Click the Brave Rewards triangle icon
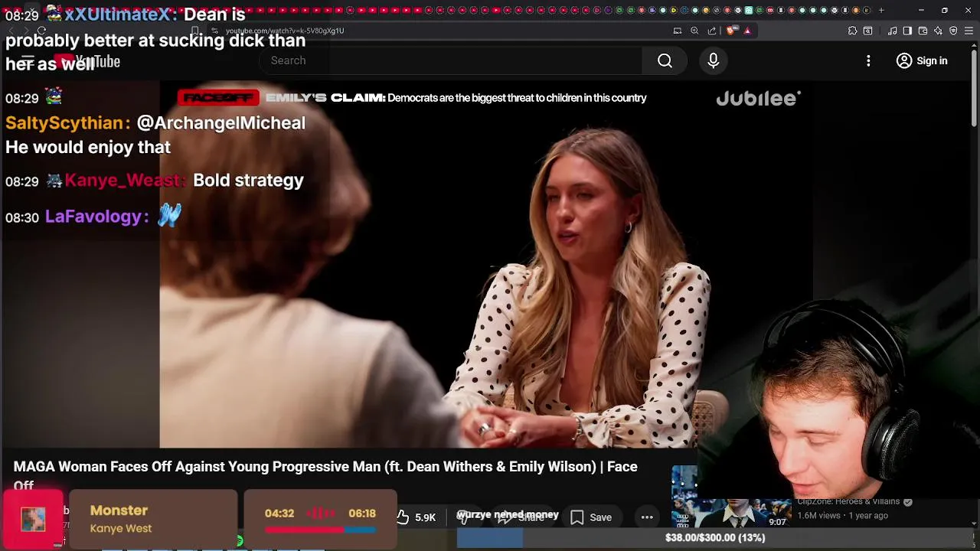Viewport: 980px width, 551px height. point(747,31)
